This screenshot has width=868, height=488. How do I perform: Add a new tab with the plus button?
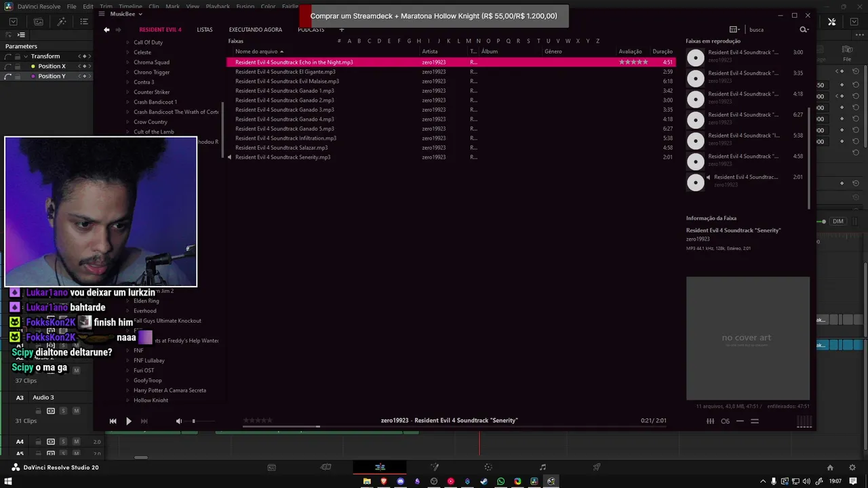point(341,30)
